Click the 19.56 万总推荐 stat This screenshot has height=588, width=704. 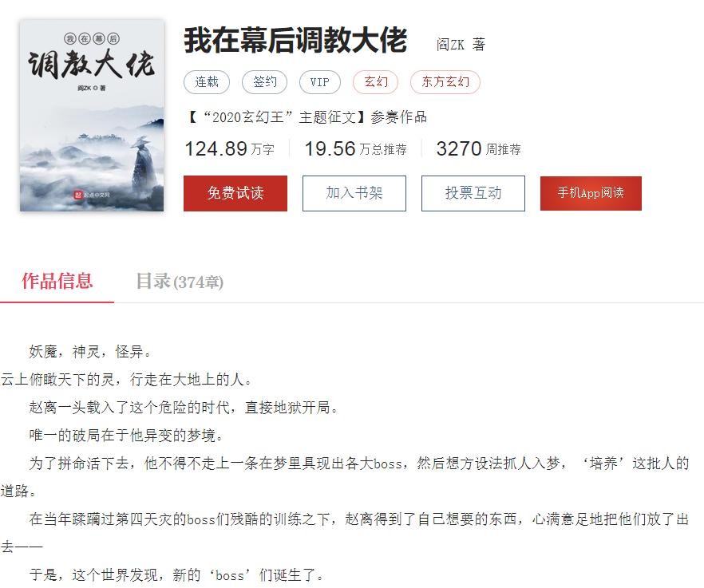click(x=356, y=148)
